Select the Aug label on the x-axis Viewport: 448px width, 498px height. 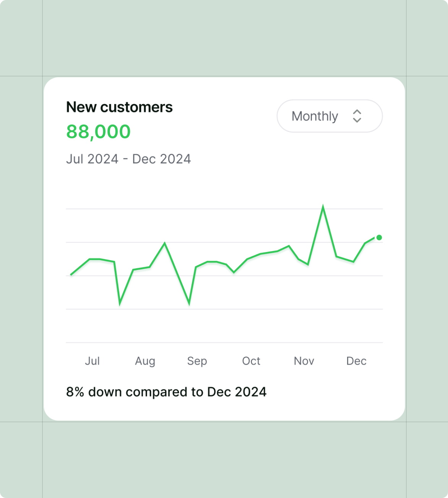(x=145, y=361)
